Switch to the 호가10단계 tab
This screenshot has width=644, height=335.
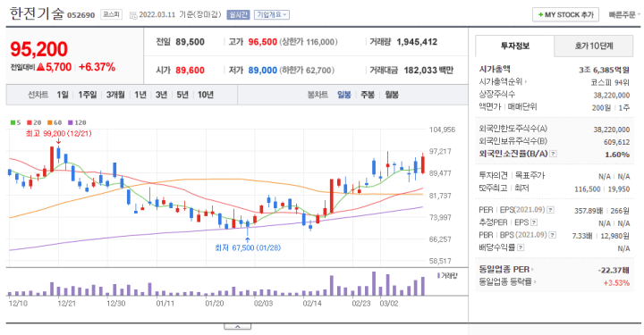click(594, 46)
